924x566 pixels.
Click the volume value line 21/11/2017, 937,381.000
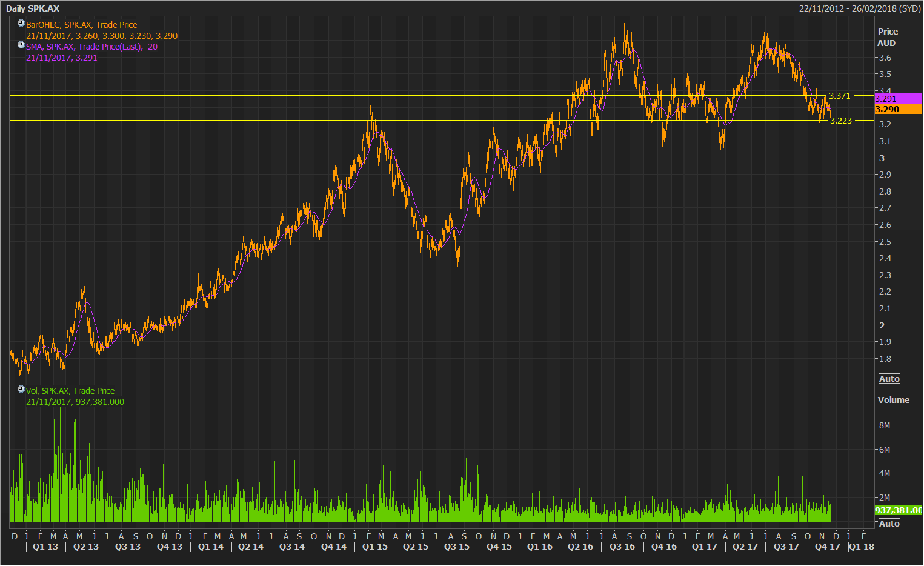coord(75,402)
